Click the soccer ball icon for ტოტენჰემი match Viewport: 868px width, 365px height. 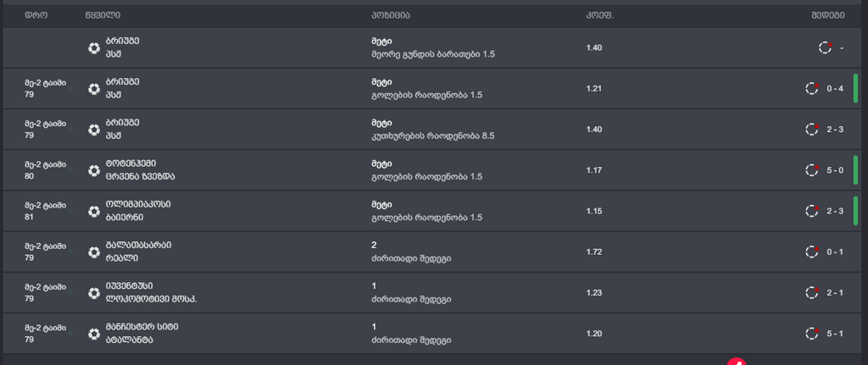click(x=94, y=170)
